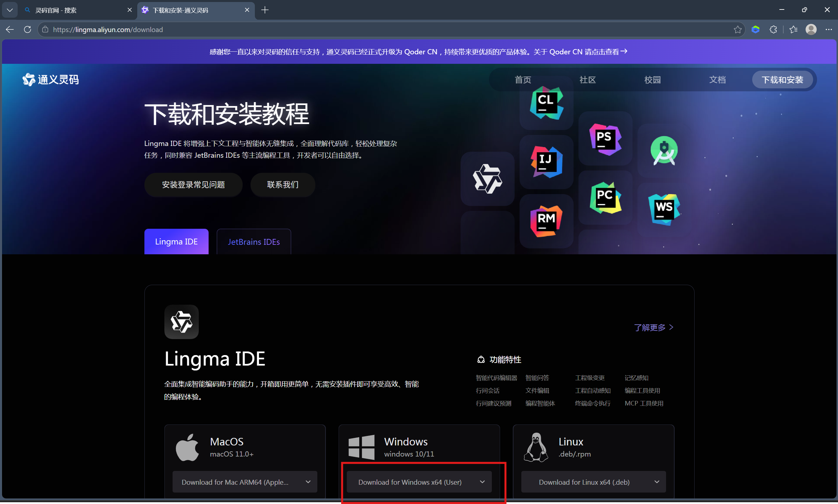Image resolution: width=838 pixels, height=504 pixels.
Task: Click the windows 10/11 requirement text
Action: [x=409, y=454]
